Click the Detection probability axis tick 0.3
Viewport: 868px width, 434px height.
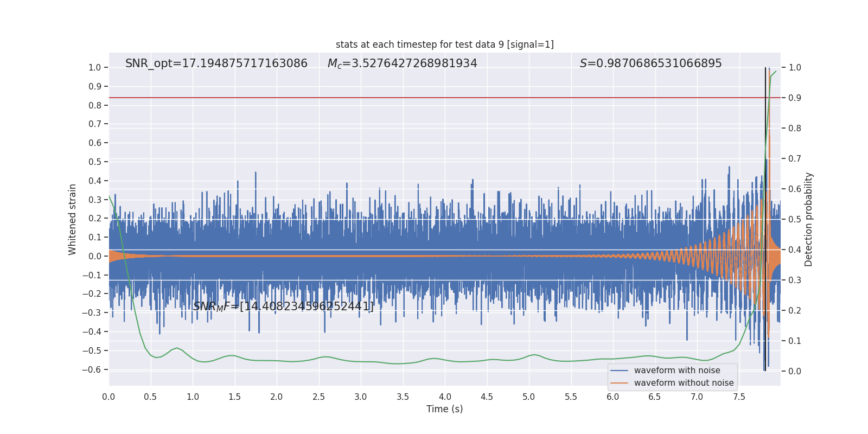[x=795, y=280]
